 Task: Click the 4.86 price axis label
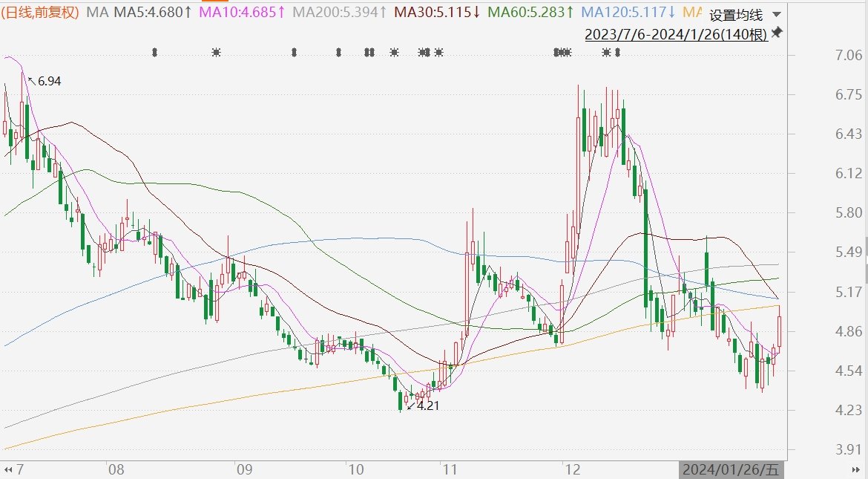849,331
